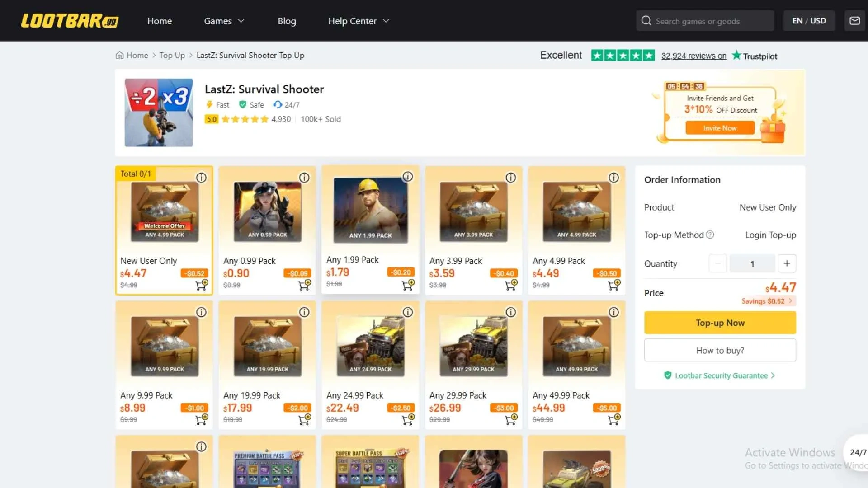The height and width of the screenshot is (488, 868).
Task: Expand Savings $0.52 details arrow
Action: coord(790,301)
